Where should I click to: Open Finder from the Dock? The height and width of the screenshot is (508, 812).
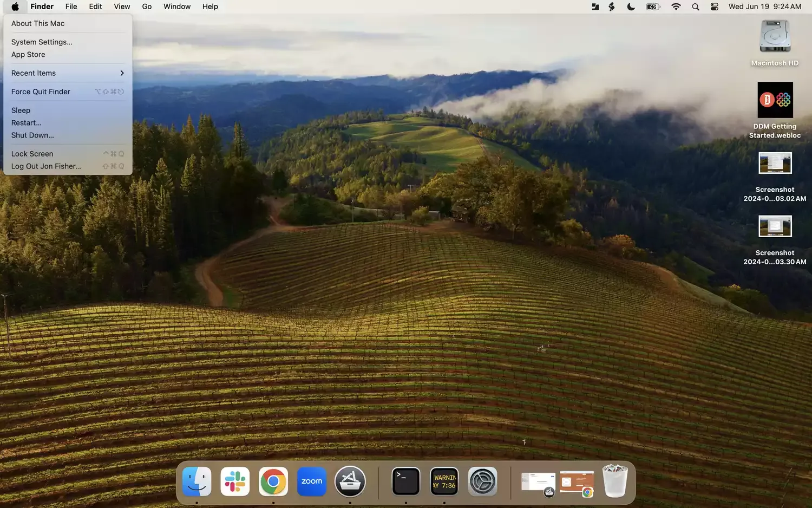197,481
